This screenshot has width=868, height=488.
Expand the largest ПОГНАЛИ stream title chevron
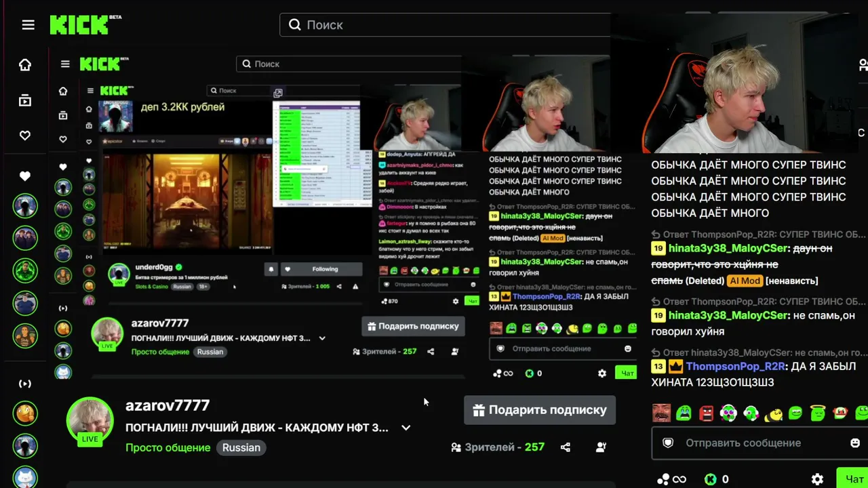coord(406,428)
